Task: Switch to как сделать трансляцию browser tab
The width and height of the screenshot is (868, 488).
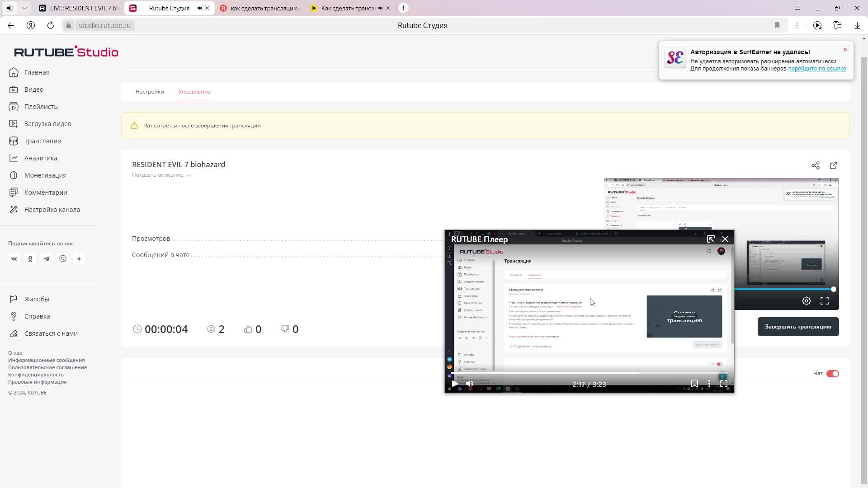Action: 260,8
